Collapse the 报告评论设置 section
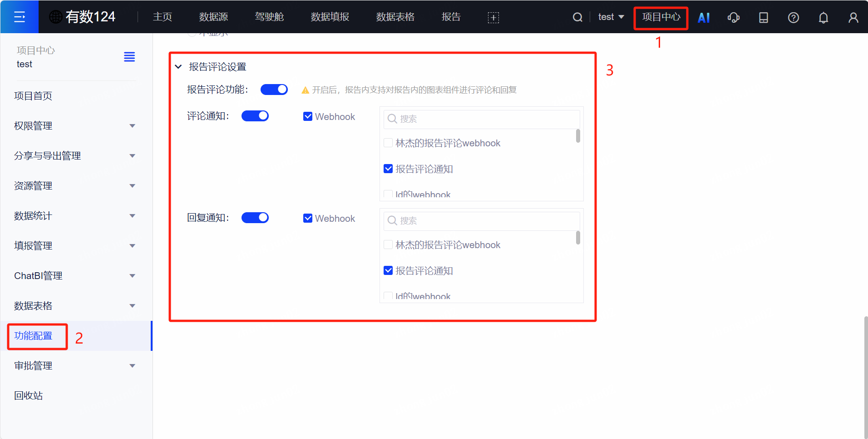This screenshot has height=439, width=868. tap(178, 66)
